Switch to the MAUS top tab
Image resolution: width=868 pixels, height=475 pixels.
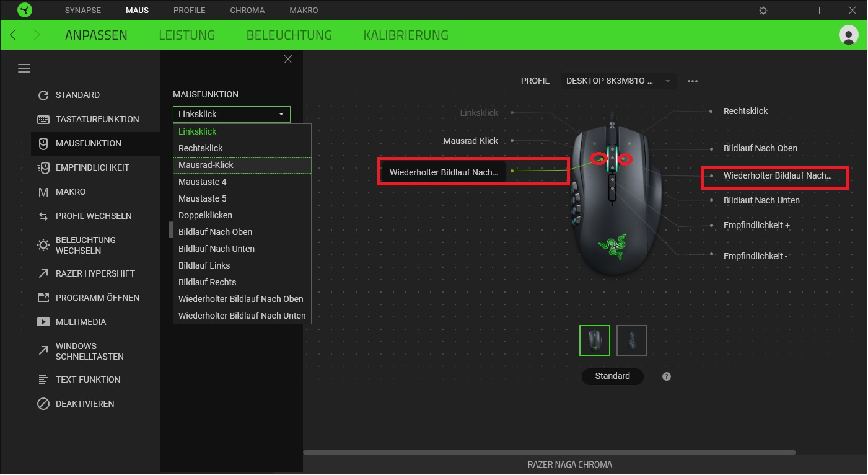[137, 11]
